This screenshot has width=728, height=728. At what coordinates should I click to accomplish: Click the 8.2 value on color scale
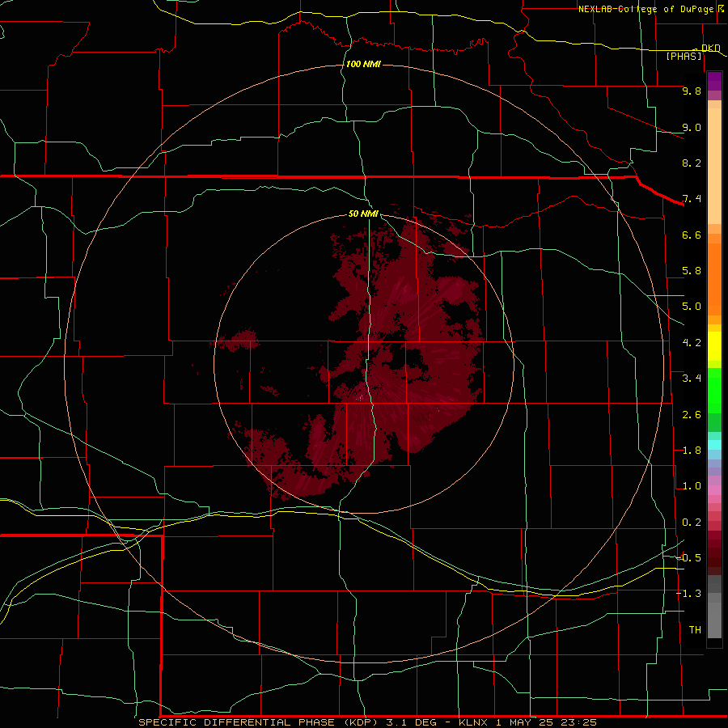[x=692, y=163]
